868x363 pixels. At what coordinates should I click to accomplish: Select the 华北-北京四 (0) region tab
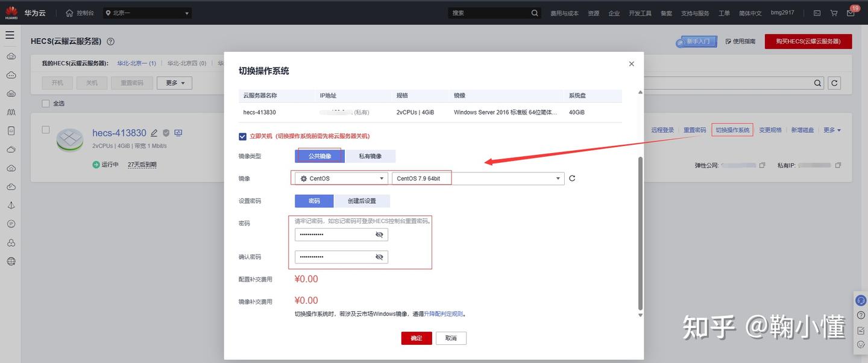tap(187, 63)
